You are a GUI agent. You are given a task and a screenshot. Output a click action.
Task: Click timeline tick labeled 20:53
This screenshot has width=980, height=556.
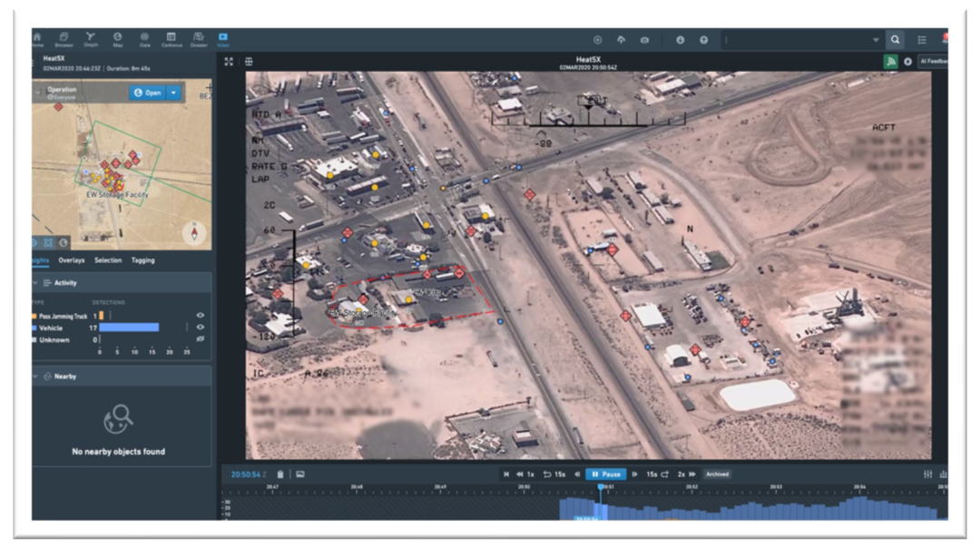pos(776,487)
